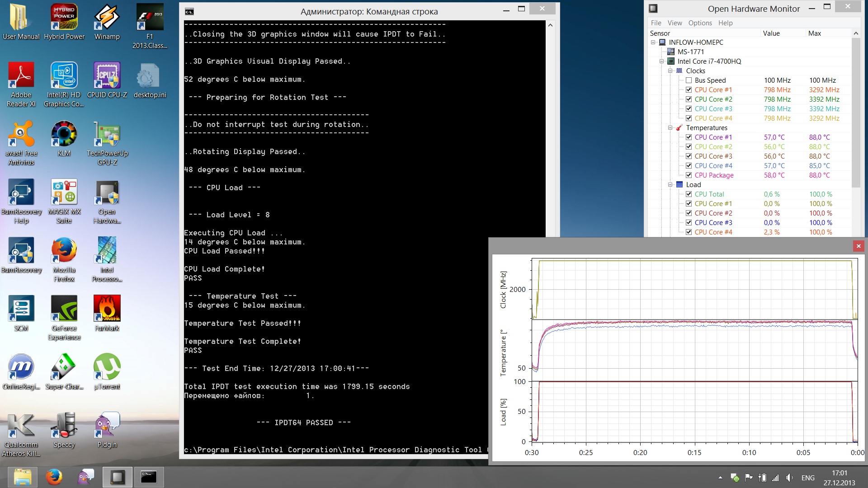
Task: Click the ENG language indicator
Action: tap(808, 478)
